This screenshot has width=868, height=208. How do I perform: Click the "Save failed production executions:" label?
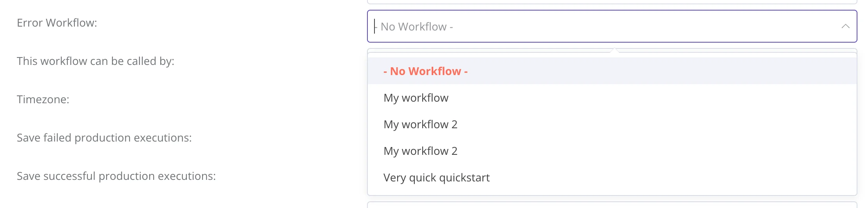point(104,138)
